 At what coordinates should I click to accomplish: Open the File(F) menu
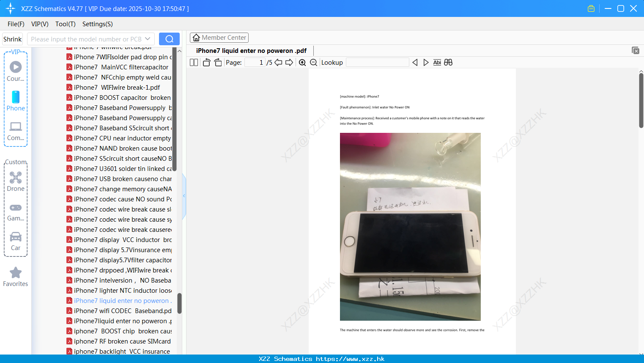[16, 24]
